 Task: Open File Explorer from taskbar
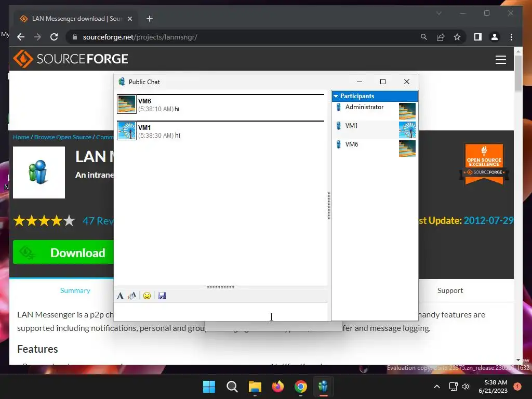(x=255, y=387)
